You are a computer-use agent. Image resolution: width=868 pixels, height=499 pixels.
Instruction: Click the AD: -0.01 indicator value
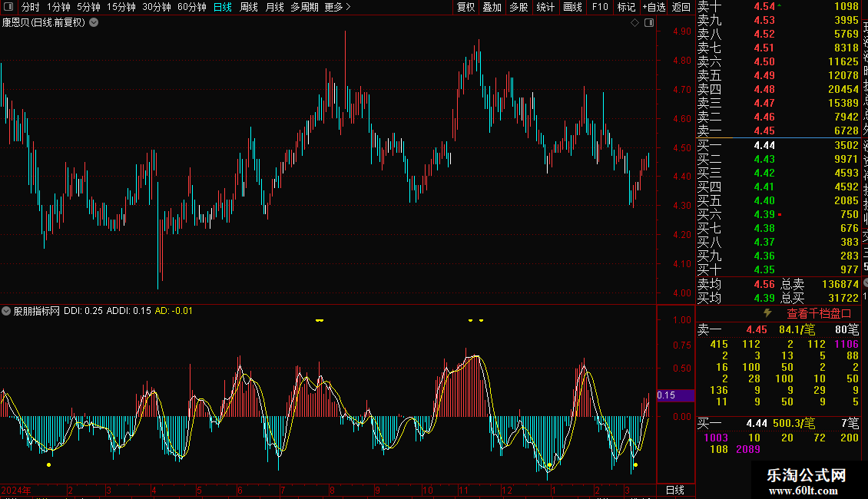pyautogui.click(x=174, y=311)
